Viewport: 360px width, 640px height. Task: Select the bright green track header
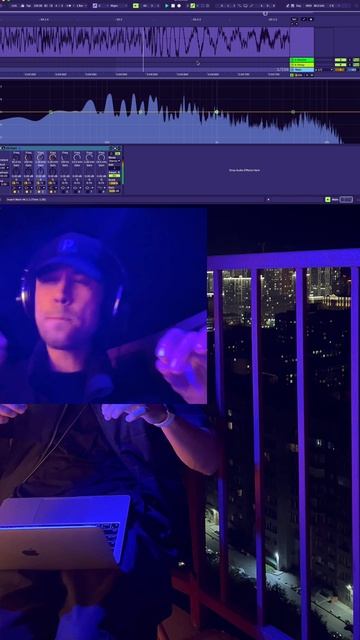(x=302, y=60)
